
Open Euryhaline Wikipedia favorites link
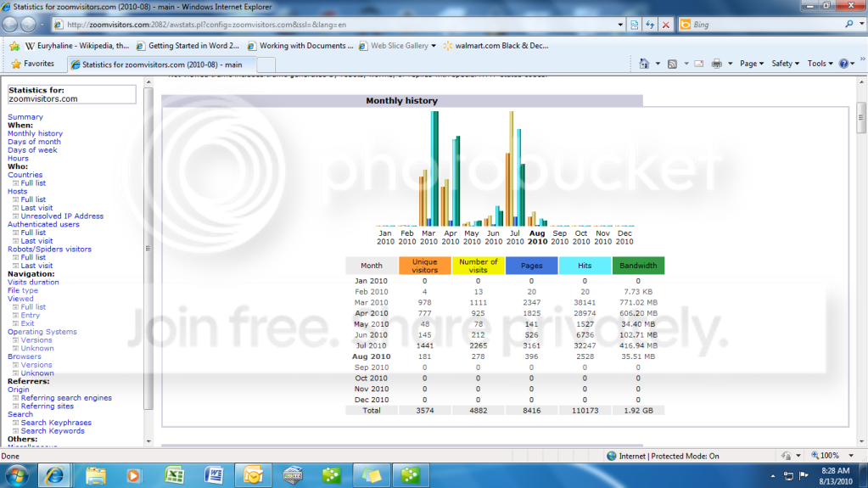tap(77, 46)
